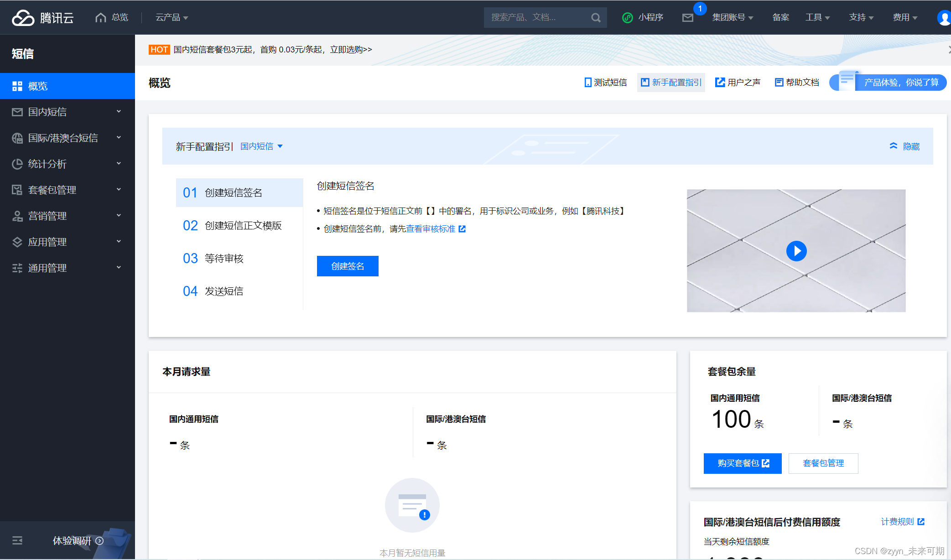Open the 总览 home icon
The height and width of the screenshot is (560, 951).
click(x=100, y=17)
